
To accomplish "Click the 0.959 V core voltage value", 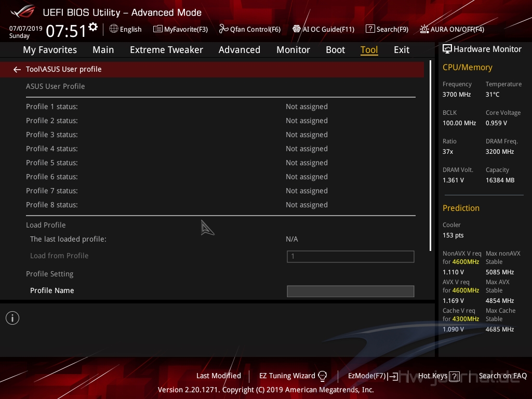I will click(496, 123).
